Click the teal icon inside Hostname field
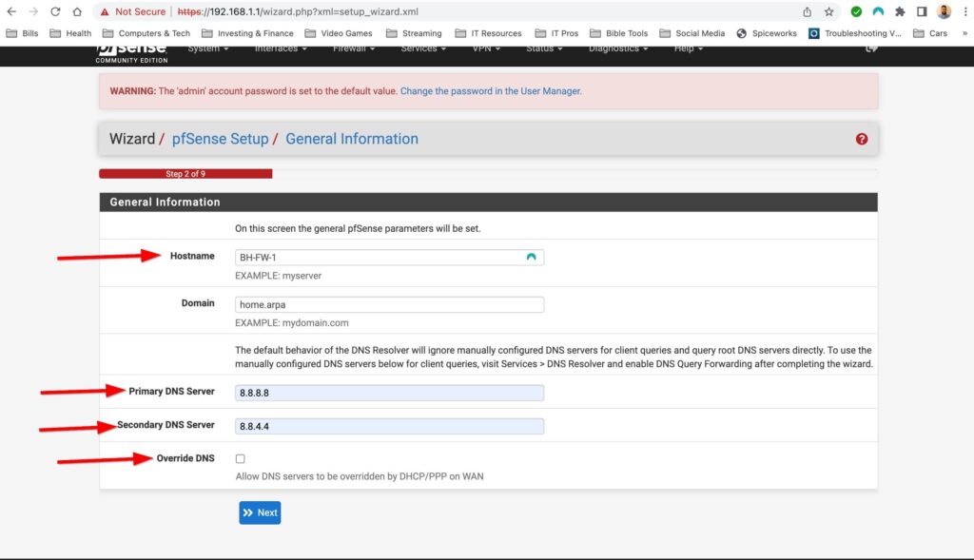The width and height of the screenshot is (974, 560). pos(531,257)
